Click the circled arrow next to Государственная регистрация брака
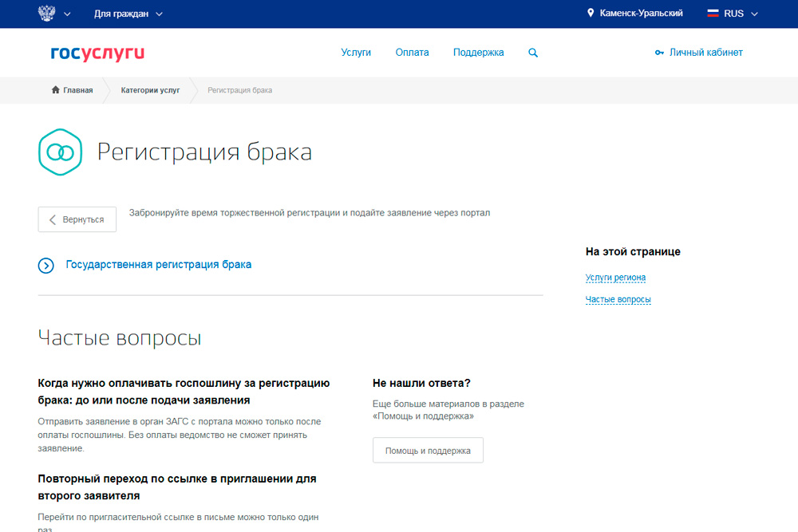Viewport: 798px width, 532px height. click(45, 264)
